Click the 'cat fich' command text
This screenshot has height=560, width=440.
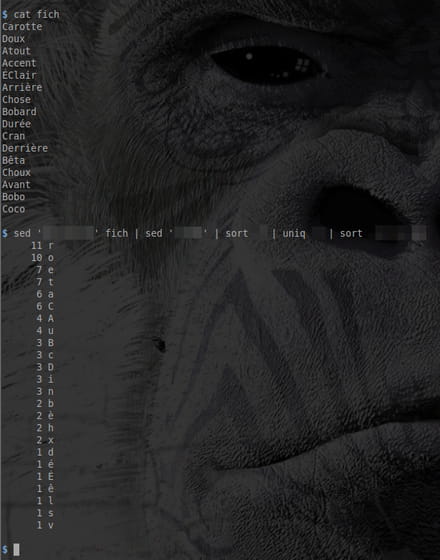point(36,15)
